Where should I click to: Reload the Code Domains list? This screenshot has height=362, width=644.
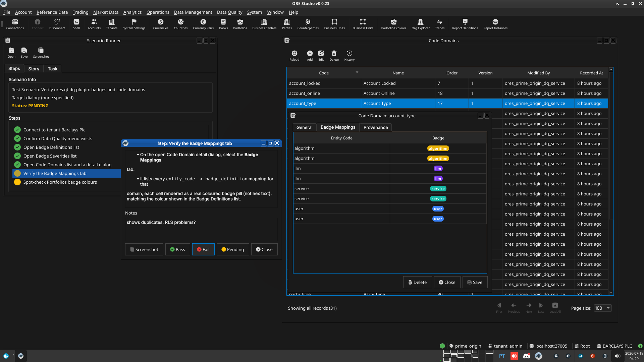(x=294, y=56)
